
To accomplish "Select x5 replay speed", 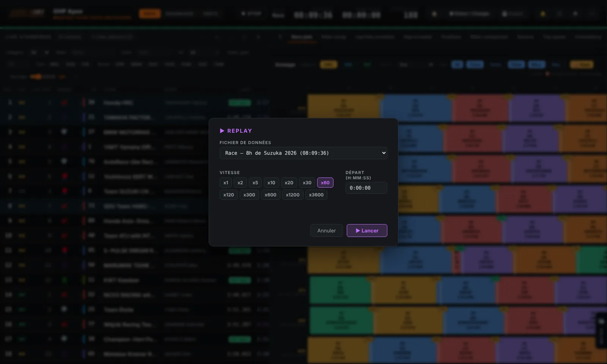I will [x=255, y=183].
